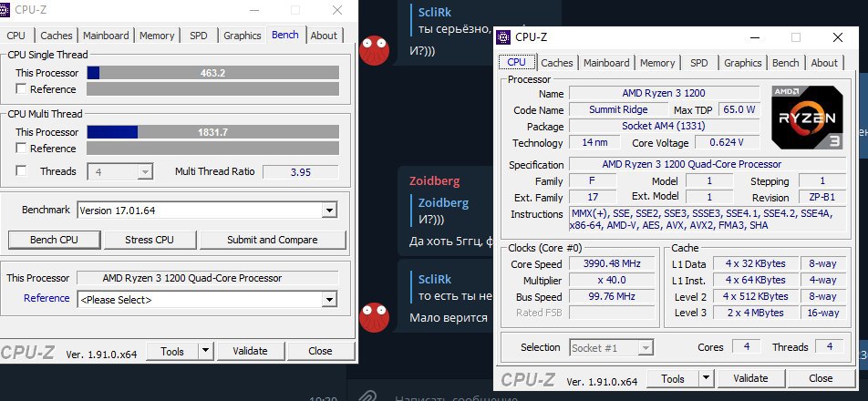Click the red Zoidberg sender name in chat
Image resolution: width=868 pixels, height=401 pixels.
click(x=435, y=180)
